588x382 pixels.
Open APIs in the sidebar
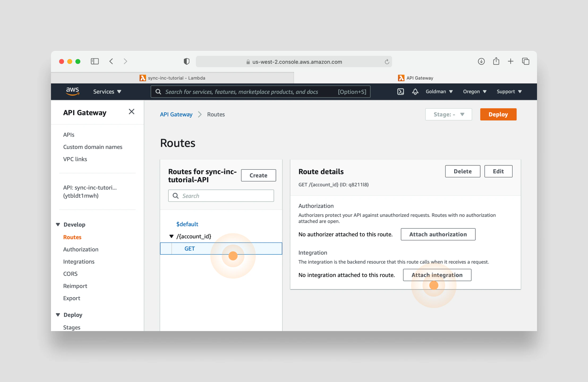click(69, 135)
